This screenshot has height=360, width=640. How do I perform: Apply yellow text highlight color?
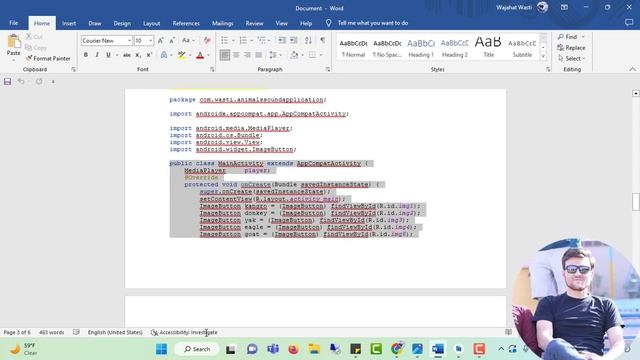181,55
